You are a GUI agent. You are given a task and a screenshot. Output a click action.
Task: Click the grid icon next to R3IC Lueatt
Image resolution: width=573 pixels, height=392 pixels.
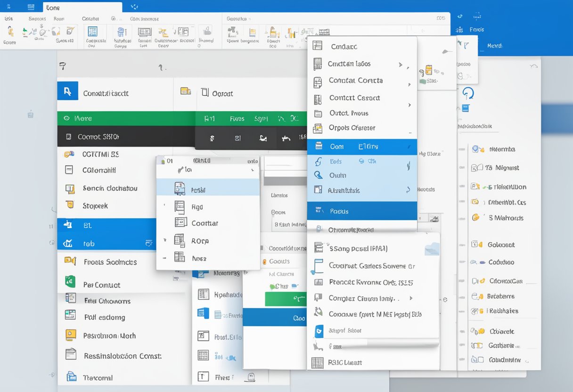click(x=318, y=363)
